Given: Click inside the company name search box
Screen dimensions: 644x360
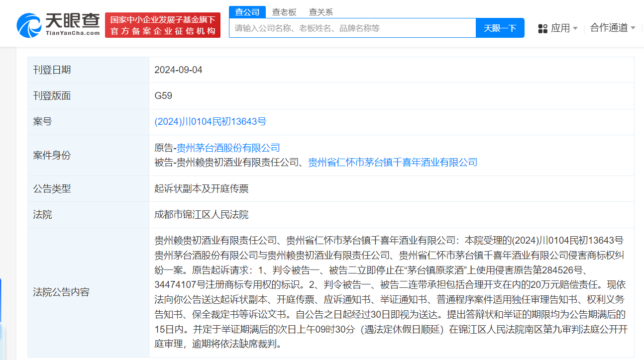Looking at the screenshot, I should coord(348,28).
